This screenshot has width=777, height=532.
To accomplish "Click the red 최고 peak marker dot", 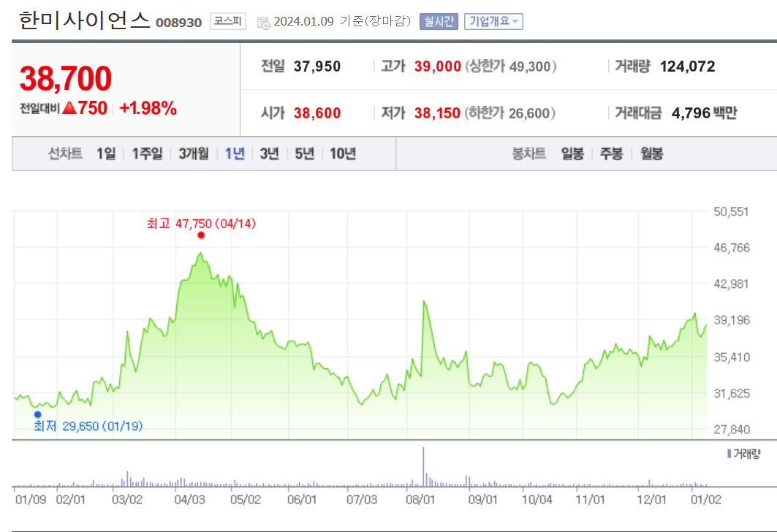I will coord(201,235).
